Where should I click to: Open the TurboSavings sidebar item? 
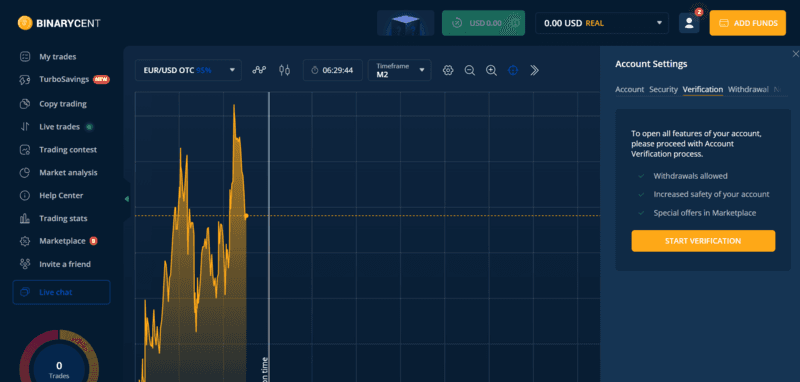(64, 80)
